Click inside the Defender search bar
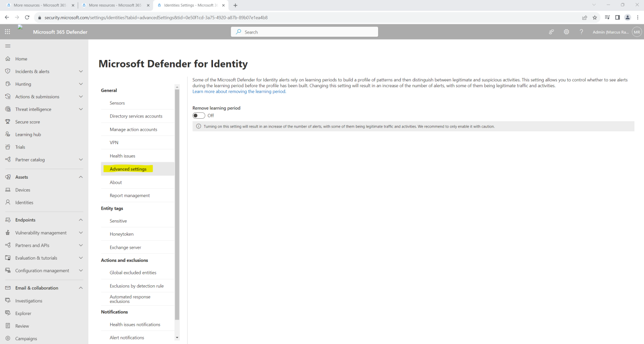 pos(304,31)
